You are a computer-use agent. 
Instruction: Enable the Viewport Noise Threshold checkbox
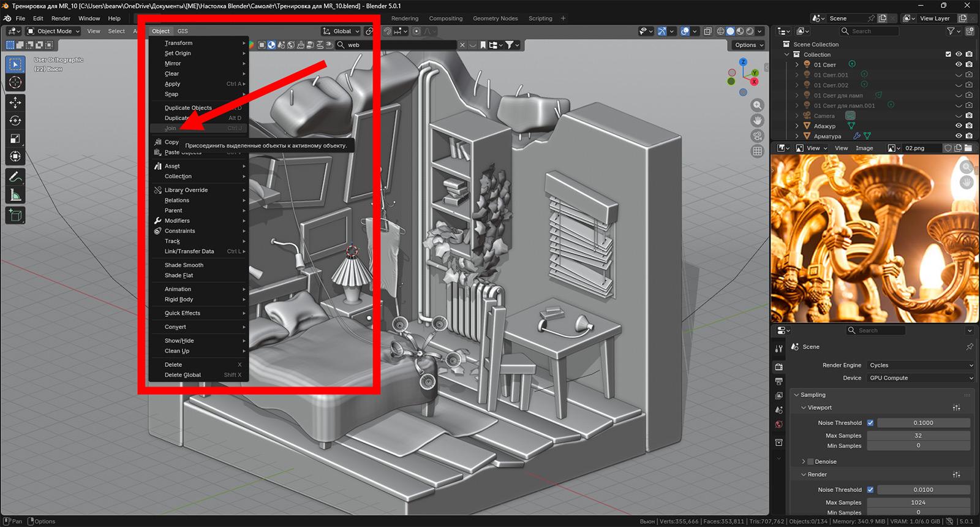tap(870, 423)
